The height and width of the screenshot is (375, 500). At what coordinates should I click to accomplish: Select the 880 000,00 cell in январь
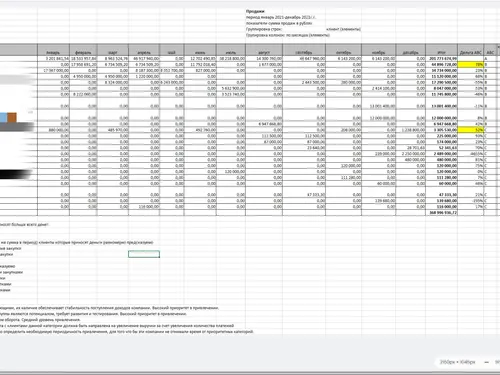pos(53,130)
